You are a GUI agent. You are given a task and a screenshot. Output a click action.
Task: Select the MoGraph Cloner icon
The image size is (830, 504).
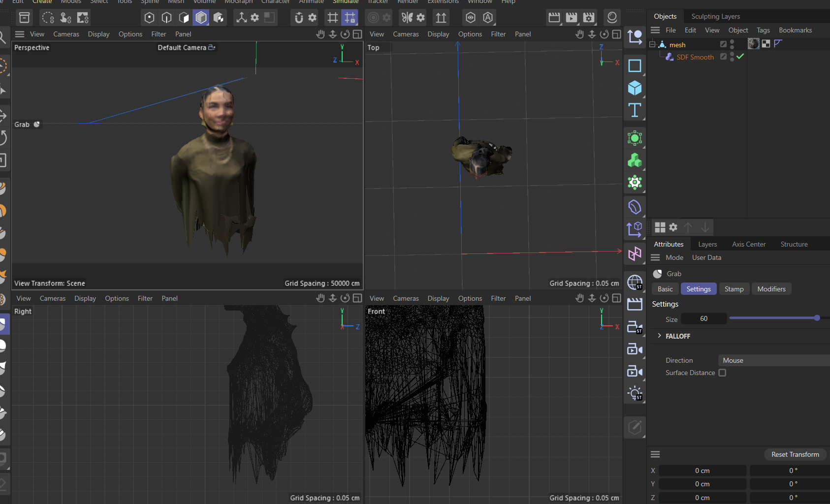[635, 160]
